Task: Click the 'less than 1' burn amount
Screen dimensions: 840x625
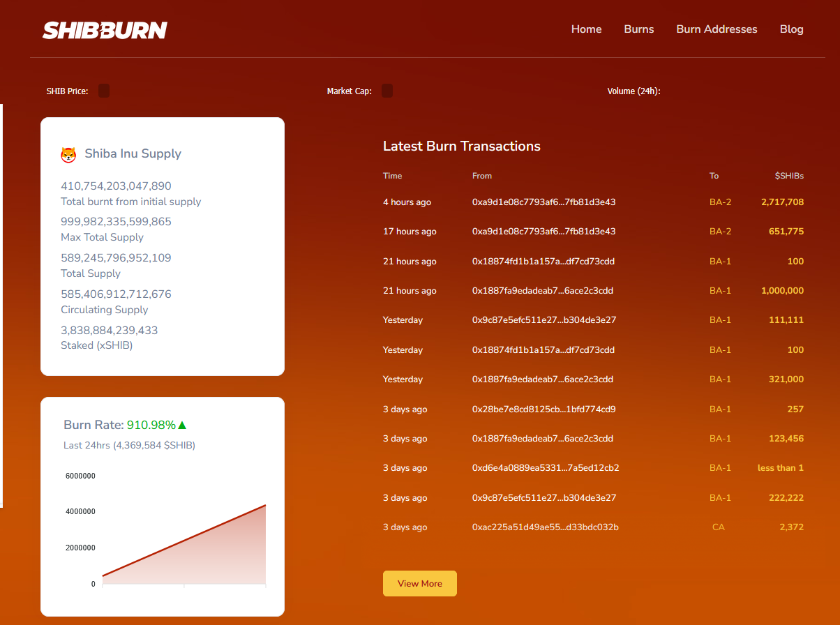Action: tap(780, 468)
